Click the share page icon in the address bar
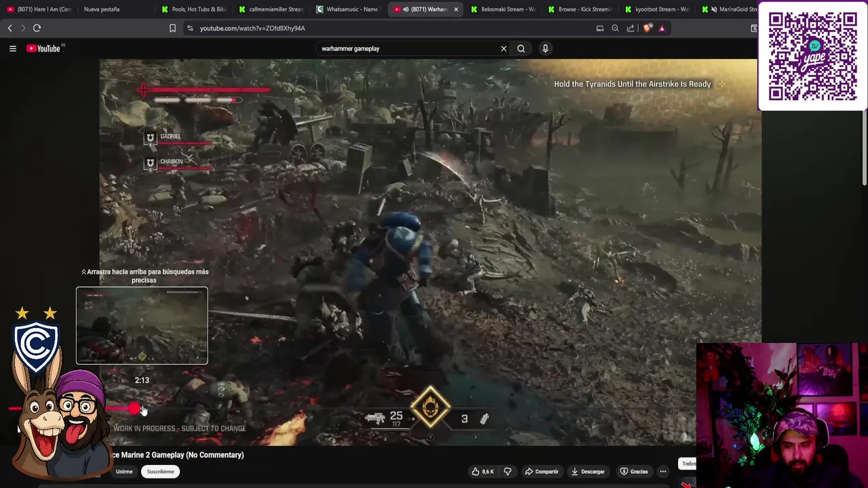868x488 pixels. click(x=631, y=28)
